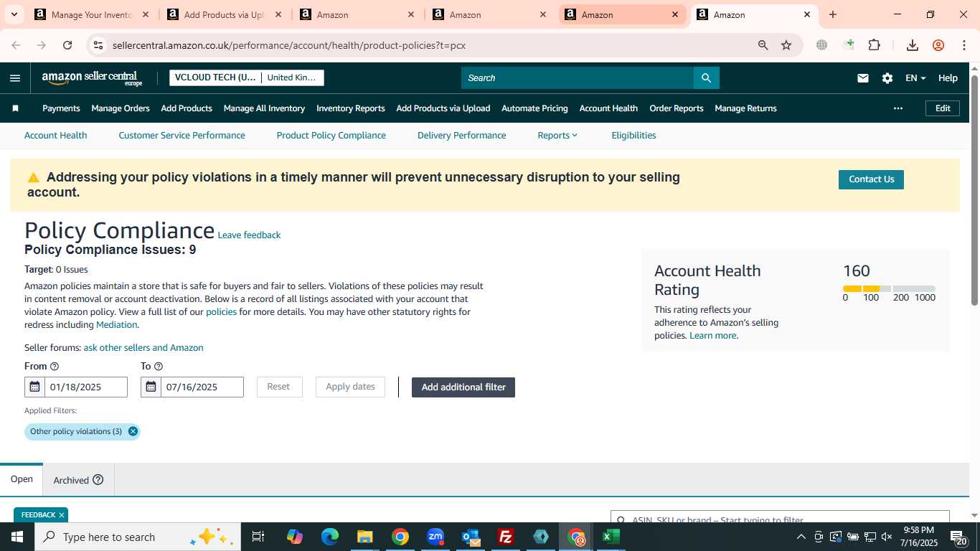Open Outlook from the taskbar

pos(471,537)
